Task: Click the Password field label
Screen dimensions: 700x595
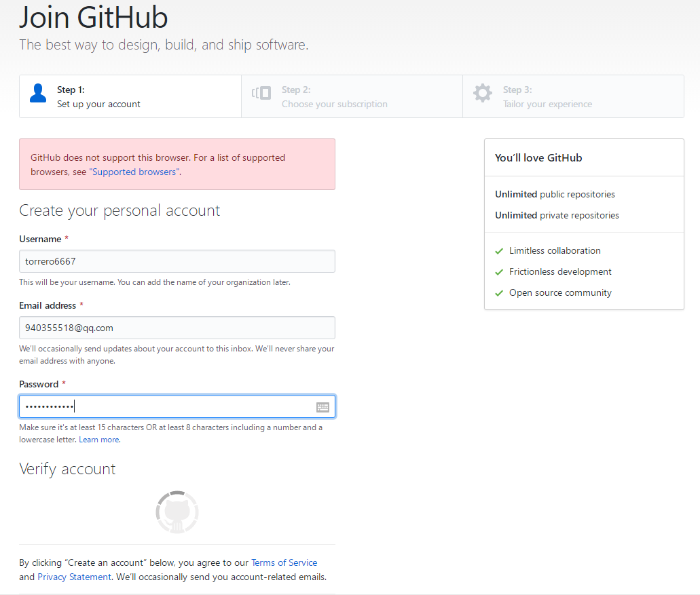Action: pos(39,384)
